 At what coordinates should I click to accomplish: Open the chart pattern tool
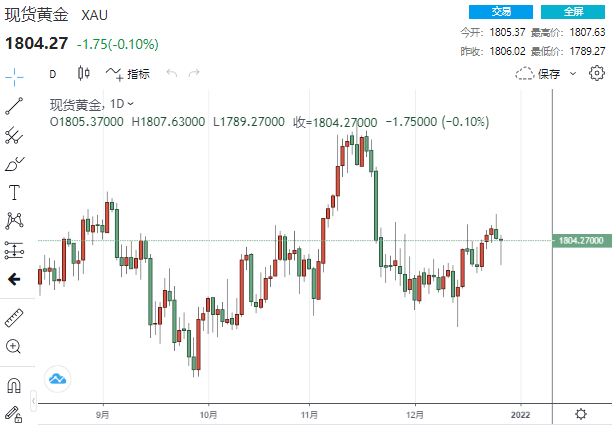(14, 220)
